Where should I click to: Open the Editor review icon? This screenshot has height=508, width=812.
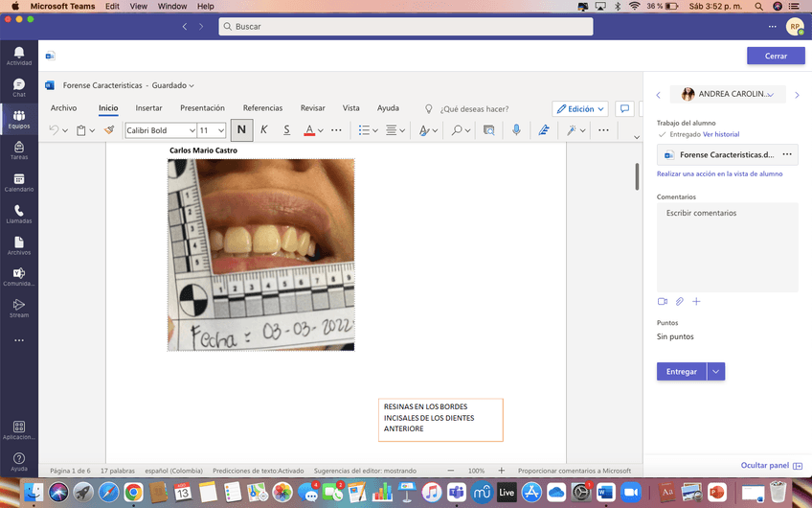coord(544,130)
